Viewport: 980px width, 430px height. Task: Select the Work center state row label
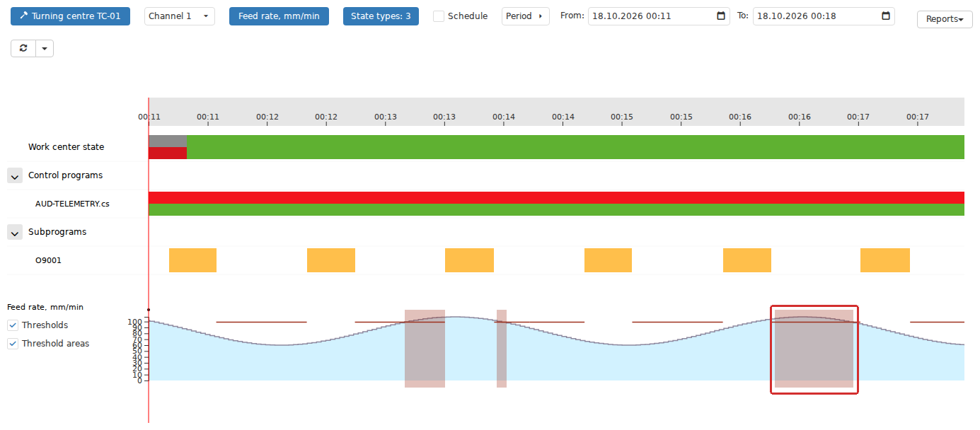pos(66,147)
